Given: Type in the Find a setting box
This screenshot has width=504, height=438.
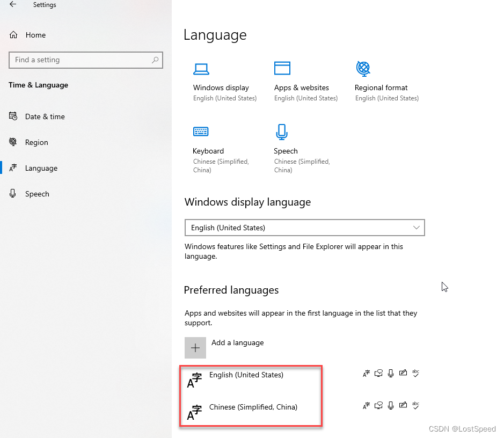Looking at the screenshot, I should pos(81,60).
